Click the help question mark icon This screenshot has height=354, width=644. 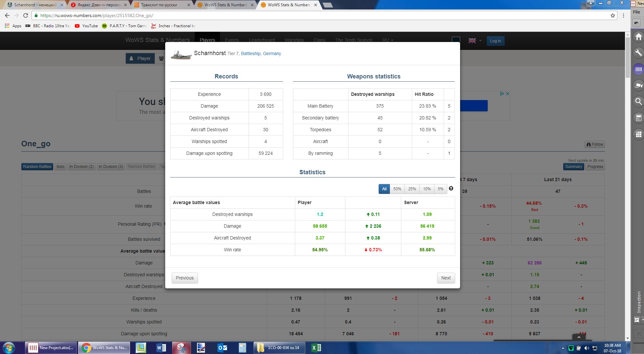point(451,189)
